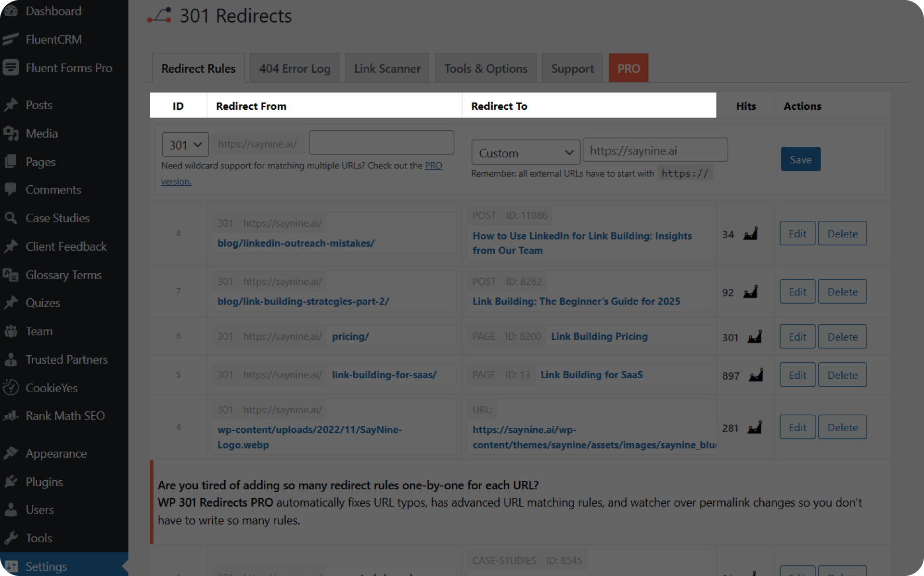Delete the linkedin-outreach-mistakes redirect

(843, 233)
